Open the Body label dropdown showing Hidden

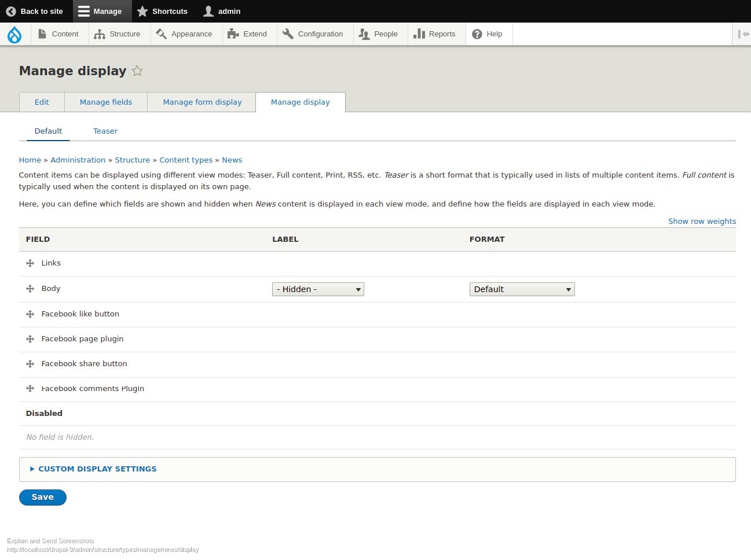[x=317, y=289]
